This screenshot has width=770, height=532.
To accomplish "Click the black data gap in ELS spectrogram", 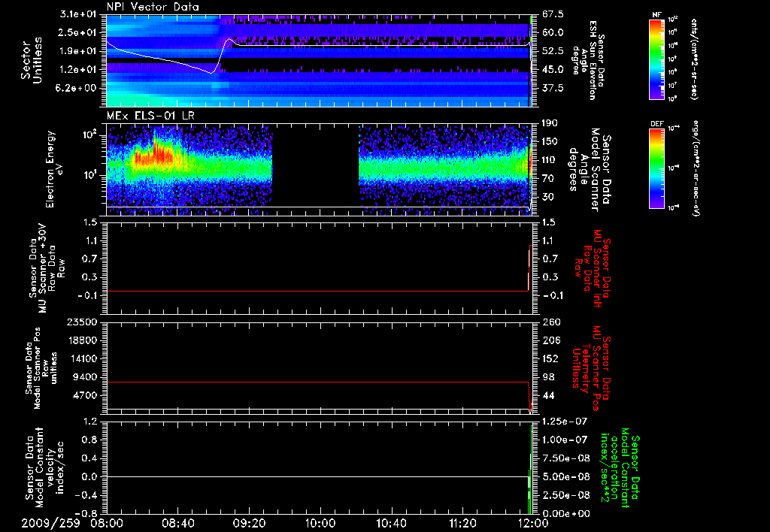I will [315, 169].
